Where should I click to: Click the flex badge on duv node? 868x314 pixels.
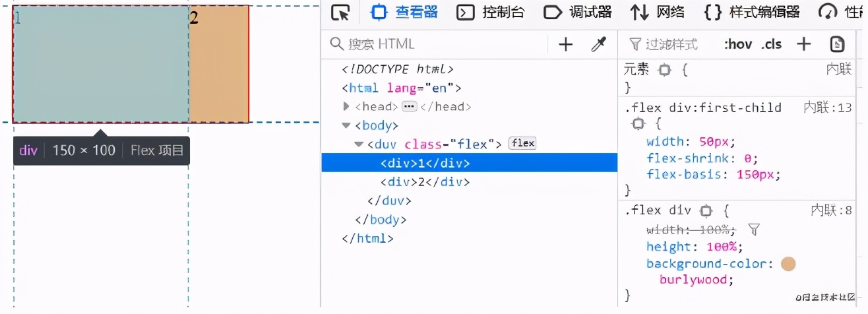pyautogui.click(x=522, y=143)
